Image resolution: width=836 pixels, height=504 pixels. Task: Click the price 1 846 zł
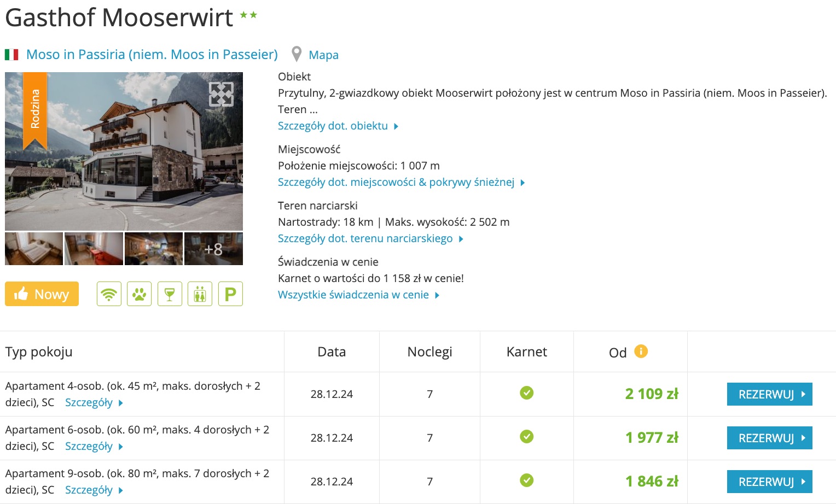click(x=652, y=482)
